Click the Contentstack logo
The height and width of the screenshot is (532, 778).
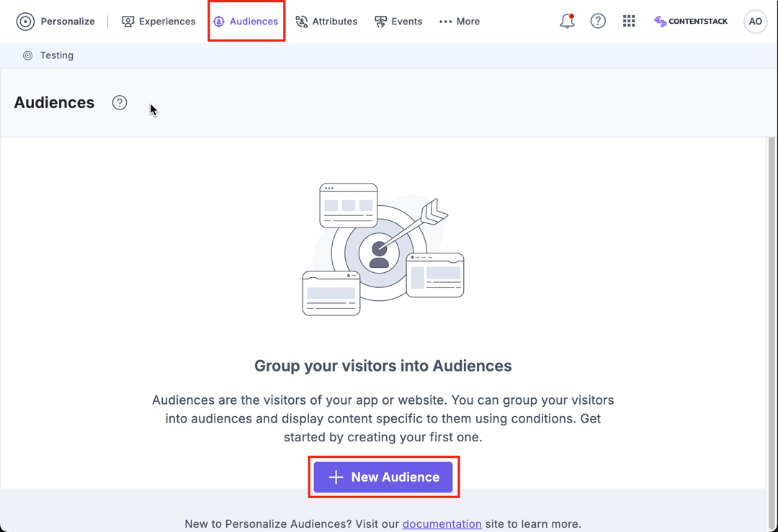(x=691, y=22)
